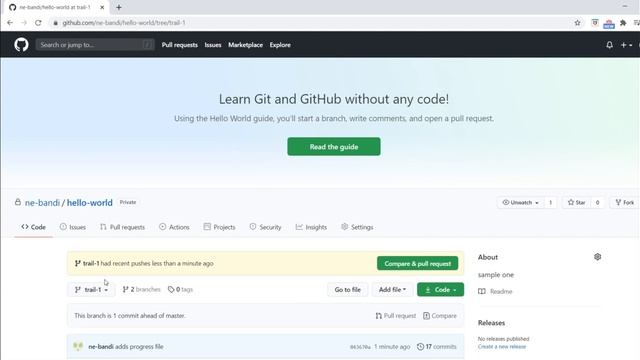Click the Pull request link in branch status
640x360 pixels.
coord(396,316)
